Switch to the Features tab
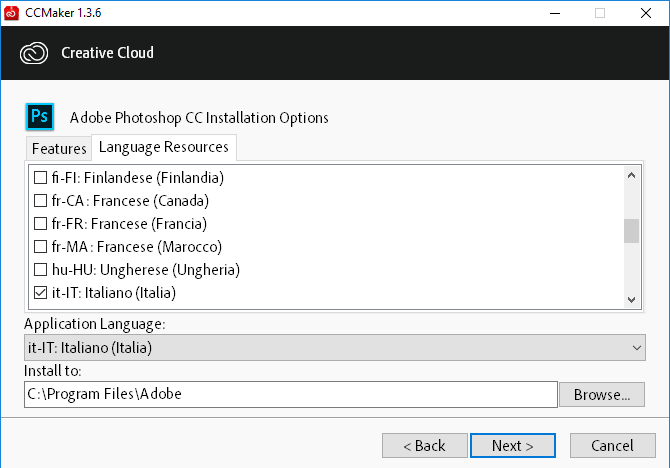The height and width of the screenshot is (468, 670). (59, 149)
